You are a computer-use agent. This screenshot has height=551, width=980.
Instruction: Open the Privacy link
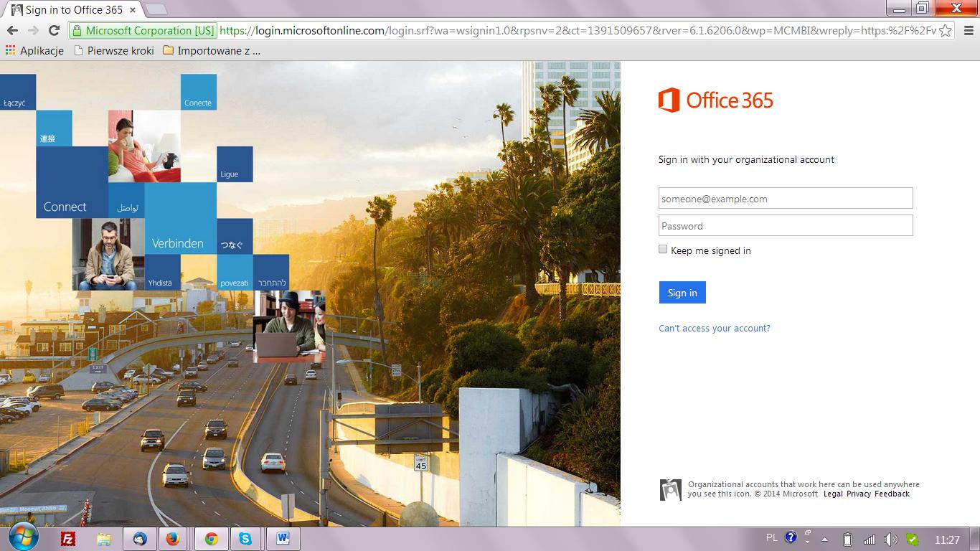click(x=858, y=494)
